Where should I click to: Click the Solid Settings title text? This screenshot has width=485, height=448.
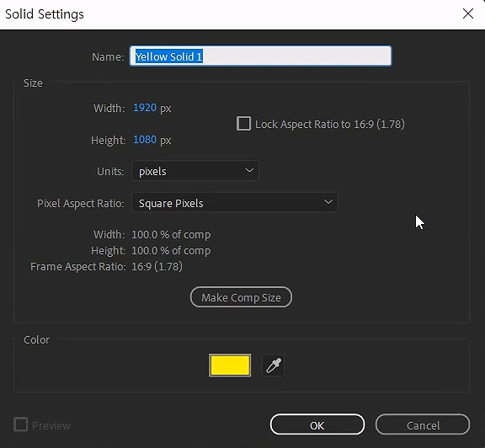pos(45,14)
